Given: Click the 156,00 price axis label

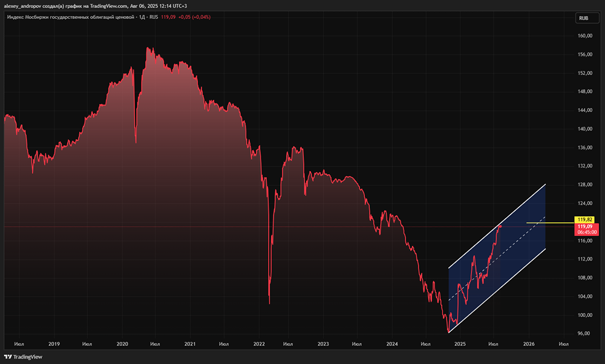Looking at the screenshot, I should click(585, 54).
